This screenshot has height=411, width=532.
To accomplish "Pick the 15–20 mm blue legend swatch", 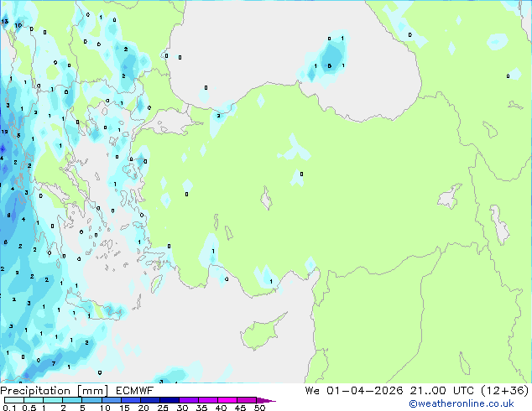I will point(131,400).
